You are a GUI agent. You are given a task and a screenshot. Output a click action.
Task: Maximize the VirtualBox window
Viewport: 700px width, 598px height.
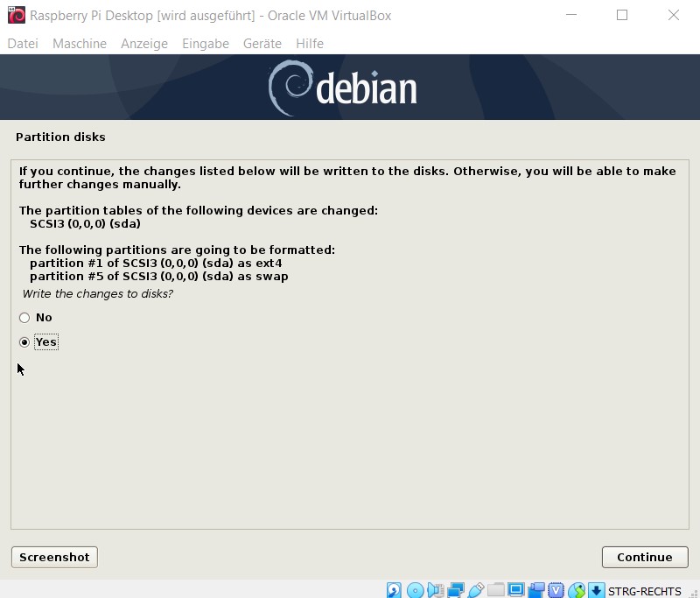622,15
